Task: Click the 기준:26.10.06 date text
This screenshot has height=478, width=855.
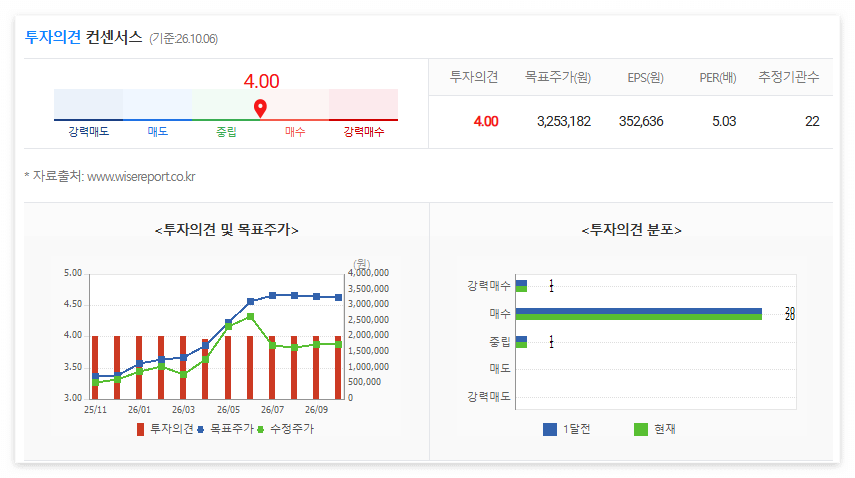Action: (x=184, y=39)
